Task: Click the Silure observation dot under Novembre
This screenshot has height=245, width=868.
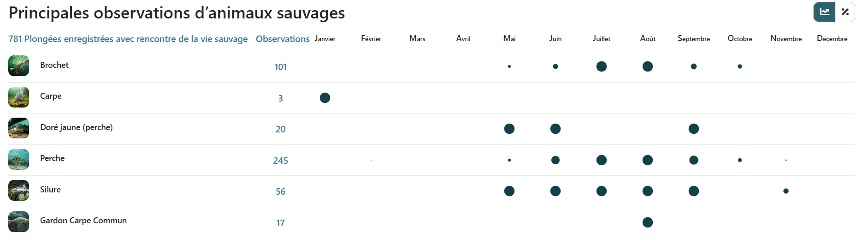Action: coord(786,191)
